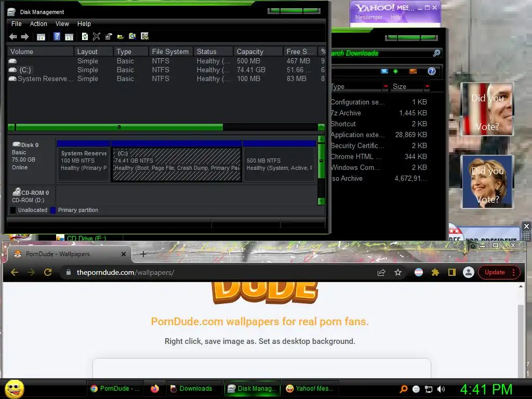Open Messenger menu in Yahoo Messenger
This screenshot has height=399, width=532.
[x=369, y=17]
